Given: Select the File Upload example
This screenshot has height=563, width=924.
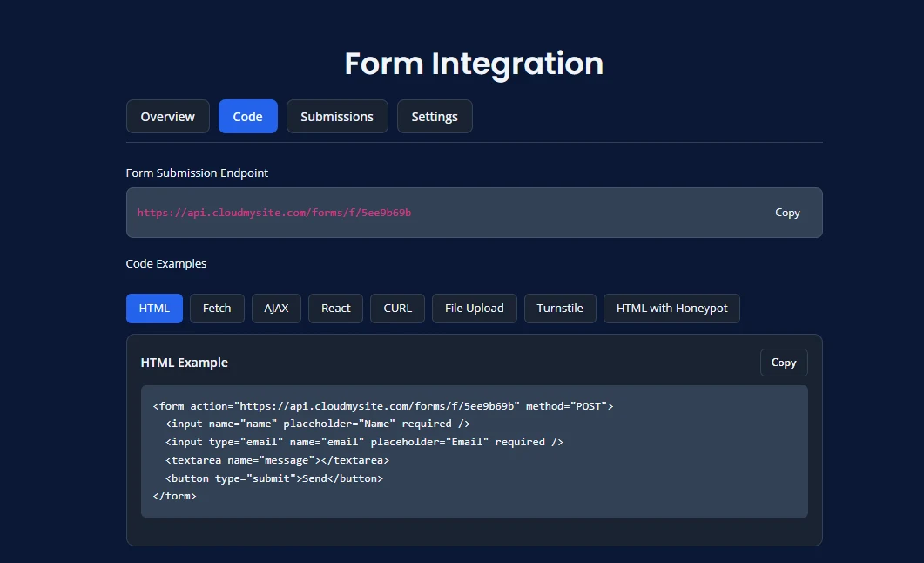Looking at the screenshot, I should 474,308.
